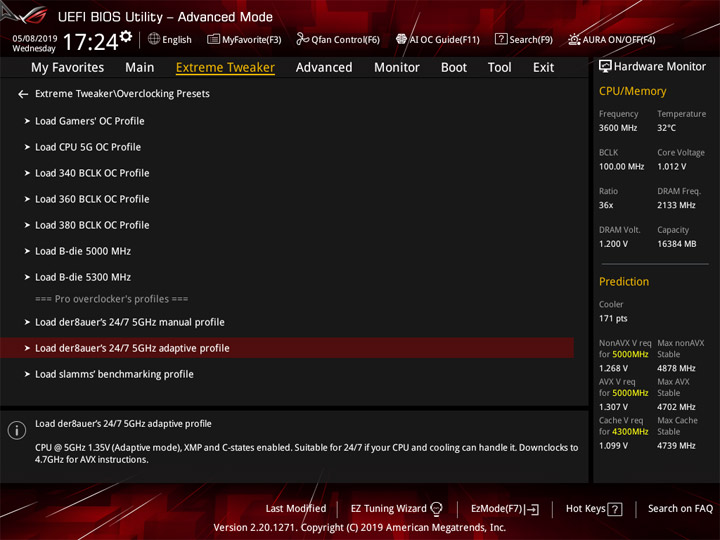Screen dimensions: 720x540
Task: Click Search on FAQ link
Action: pyautogui.click(x=680, y=508)
